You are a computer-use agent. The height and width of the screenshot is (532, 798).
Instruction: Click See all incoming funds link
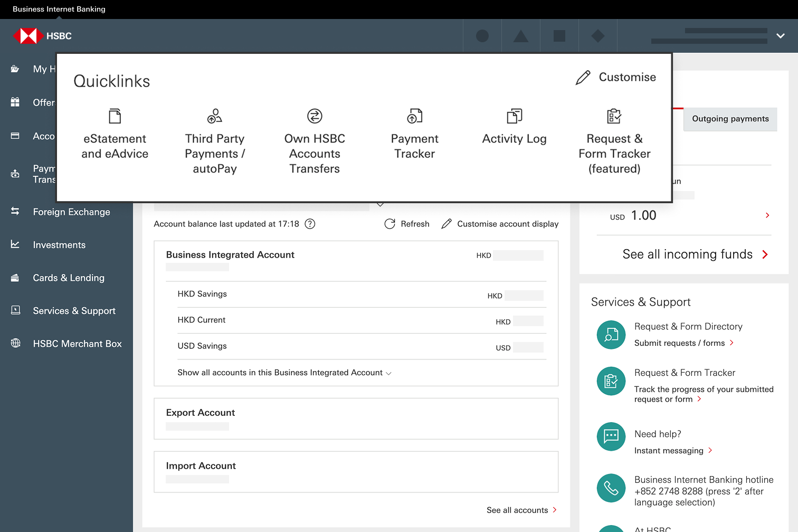[695, 254]
